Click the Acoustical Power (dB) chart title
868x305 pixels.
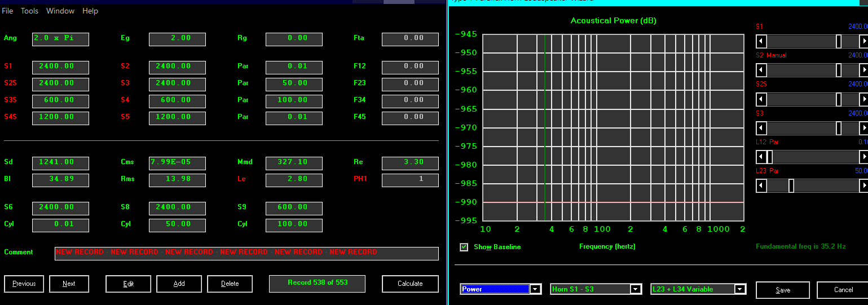pyautogui.click(x=613, y=20)
